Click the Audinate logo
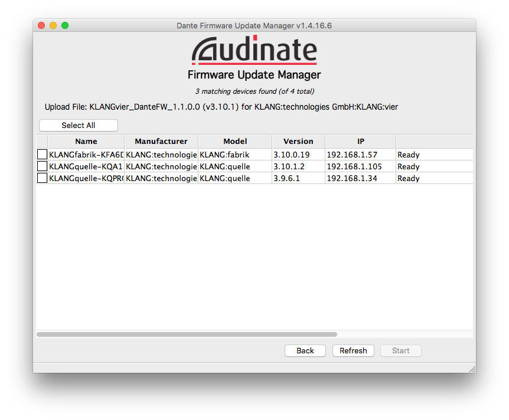 point(254,50)
